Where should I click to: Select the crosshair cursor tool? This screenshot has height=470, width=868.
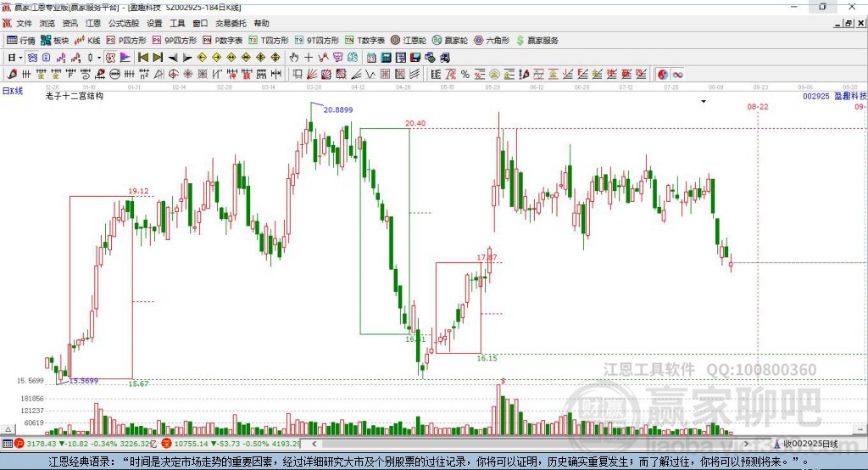coord(309,58)
